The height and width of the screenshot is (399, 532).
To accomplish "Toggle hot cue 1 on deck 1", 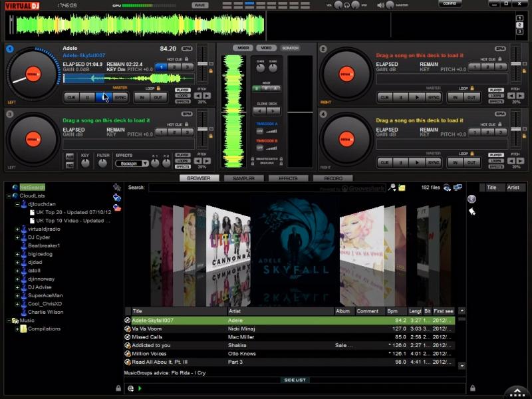I will coord(162,67).
